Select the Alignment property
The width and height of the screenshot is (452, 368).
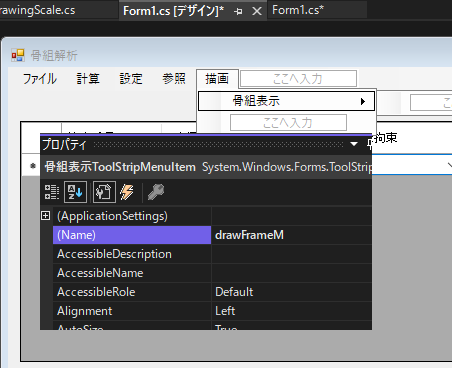(132, 311)
